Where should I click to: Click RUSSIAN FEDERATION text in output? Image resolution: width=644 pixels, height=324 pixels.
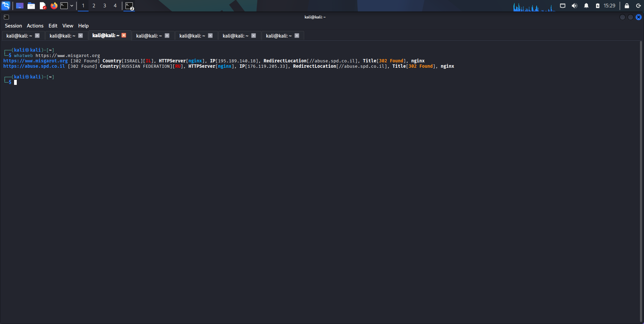coord(146,66)
